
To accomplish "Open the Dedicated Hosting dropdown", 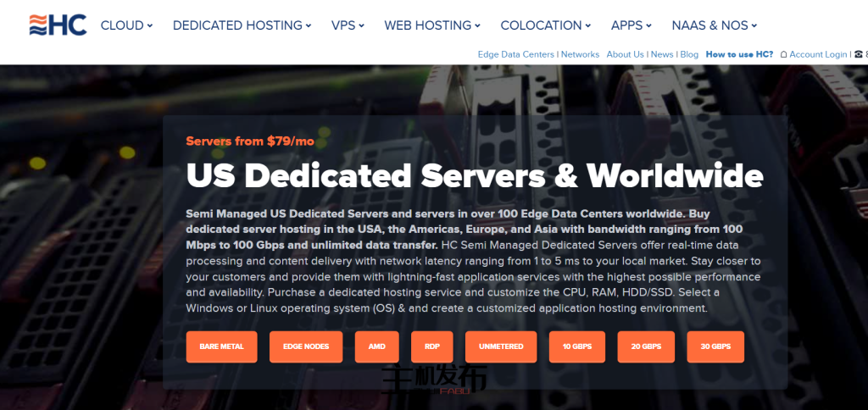I will [242, 25].
